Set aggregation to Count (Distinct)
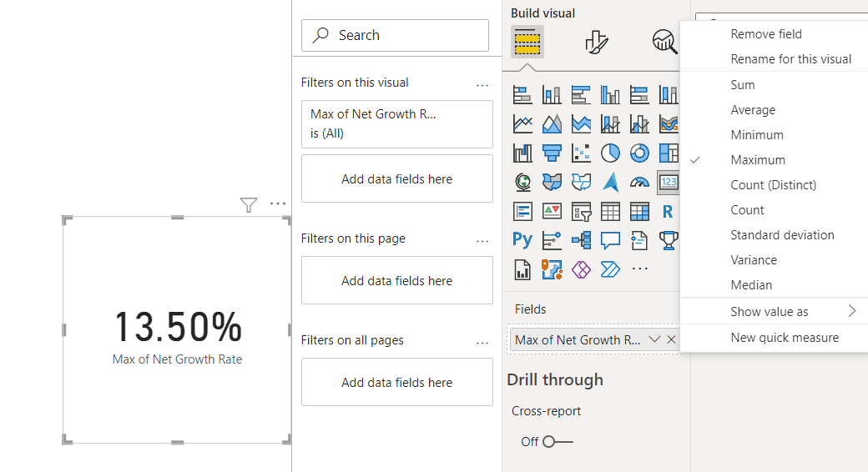The width and height of the screenshot is (868, 472). (774, 185)
